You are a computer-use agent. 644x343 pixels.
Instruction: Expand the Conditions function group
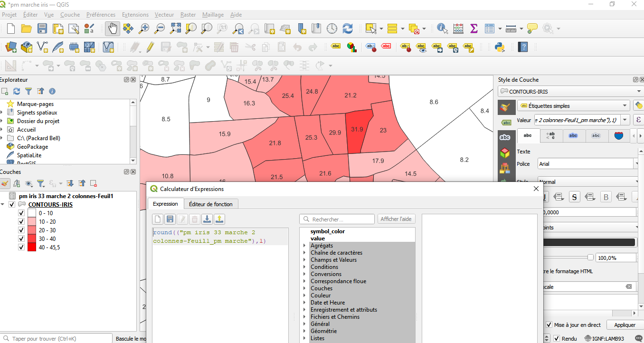(x=305, y=267)
